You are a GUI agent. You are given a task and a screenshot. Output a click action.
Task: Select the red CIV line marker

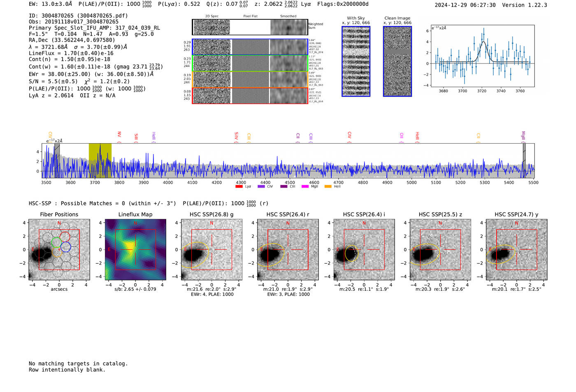point(349,137)
